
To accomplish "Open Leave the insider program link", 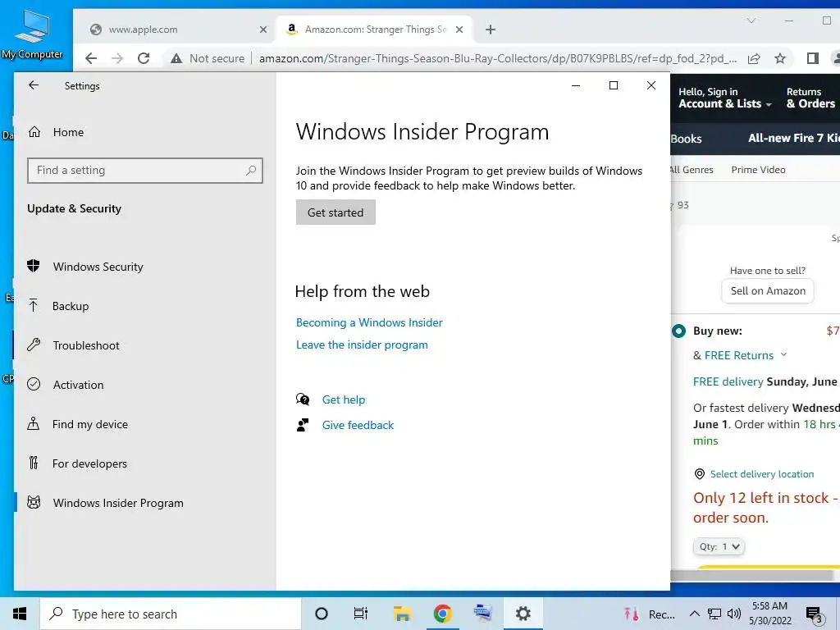I will point(362,345).
